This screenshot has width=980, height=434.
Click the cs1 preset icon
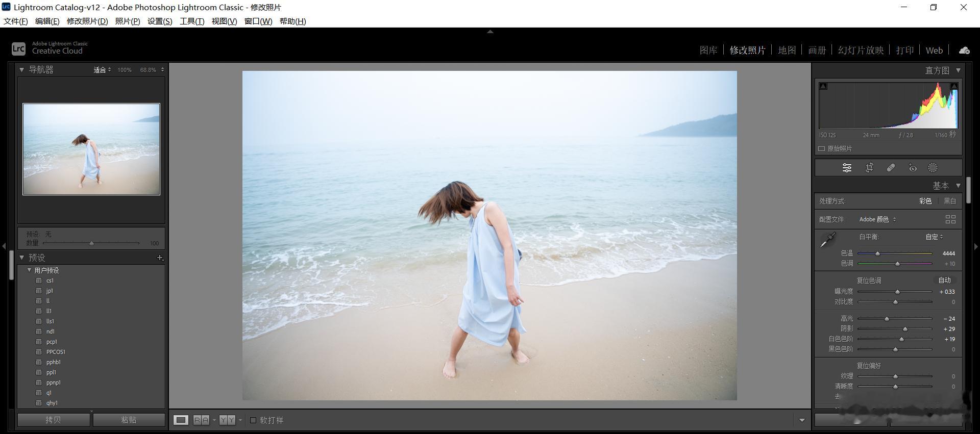[39, 280]
